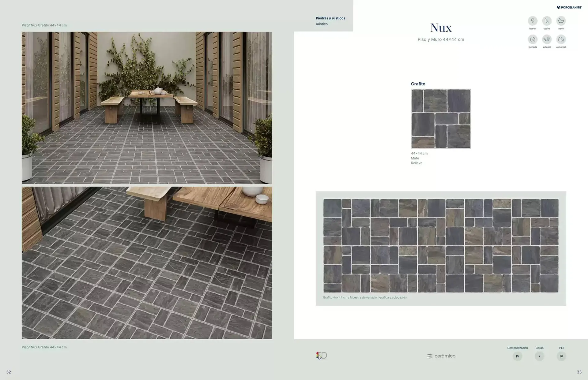
Task: Open the close-up floor bench photo
Action: tap(147, 263)
